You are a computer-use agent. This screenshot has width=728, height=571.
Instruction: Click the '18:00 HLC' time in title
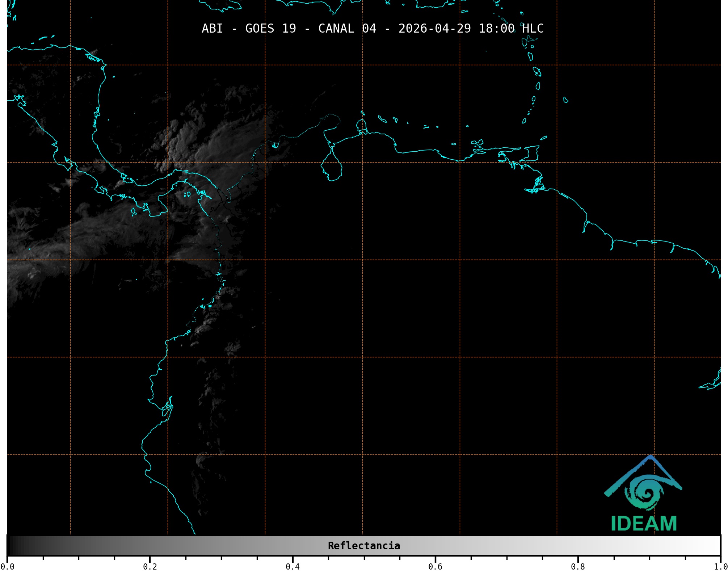point(511,29)
